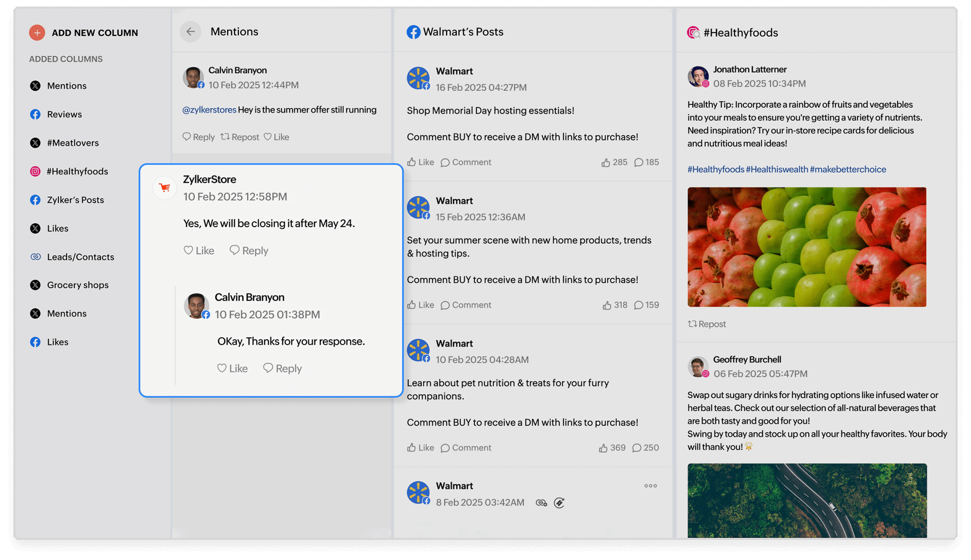The height and width of the screenshot is (560, 971).
Task: Open the more options menu on Walmart's post
Action: coord(651,485)
